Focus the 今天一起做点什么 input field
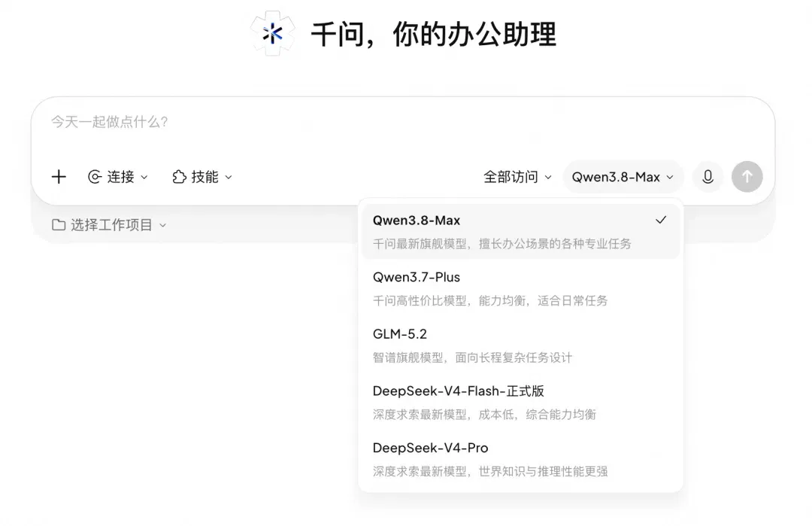 tap(403, 123)
